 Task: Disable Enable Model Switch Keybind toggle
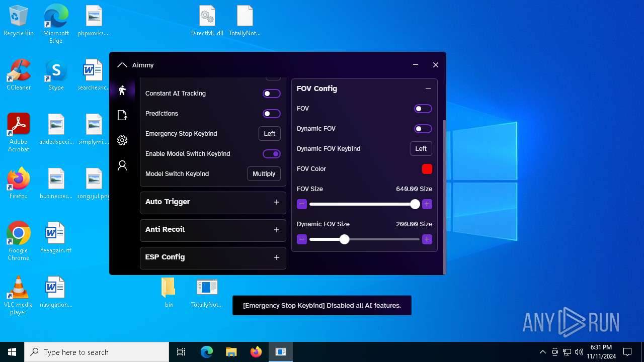tap(272, 154)
